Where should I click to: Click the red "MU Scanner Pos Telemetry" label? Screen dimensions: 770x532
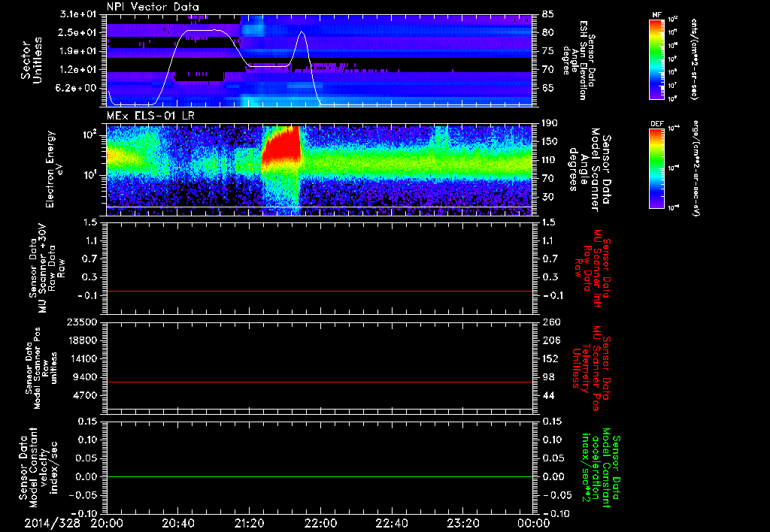[x=593, y=368]
